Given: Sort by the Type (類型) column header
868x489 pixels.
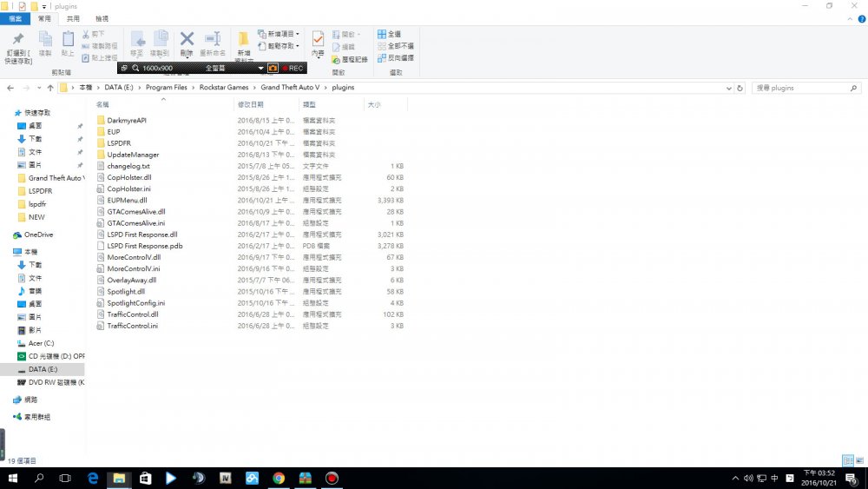Looking at the screenshot, I should [x=331, y=105].
